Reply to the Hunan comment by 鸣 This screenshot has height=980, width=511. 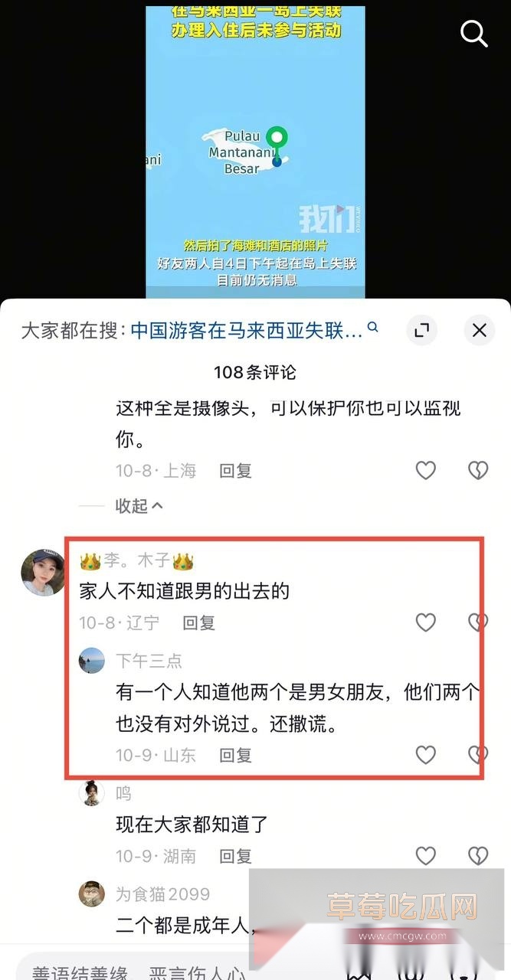coord(236,855)
